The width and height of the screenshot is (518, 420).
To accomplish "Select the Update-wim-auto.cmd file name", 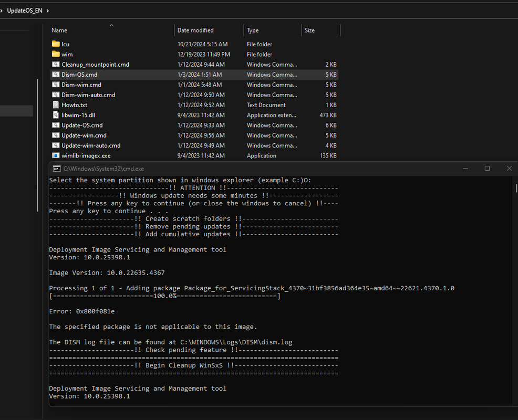I will point(91,145).
